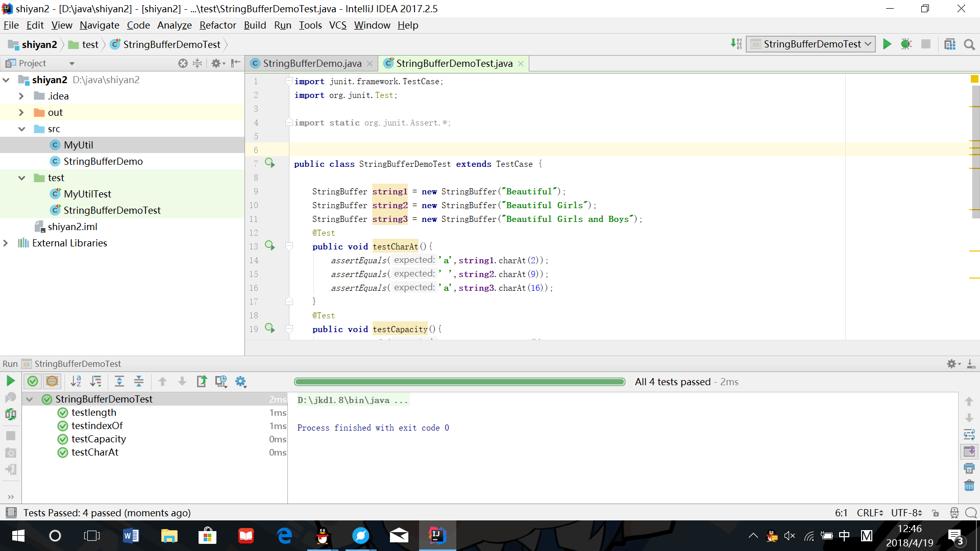Open test runner settings gear
Viewport: 980px width, 551px height.
coord(241,381)
